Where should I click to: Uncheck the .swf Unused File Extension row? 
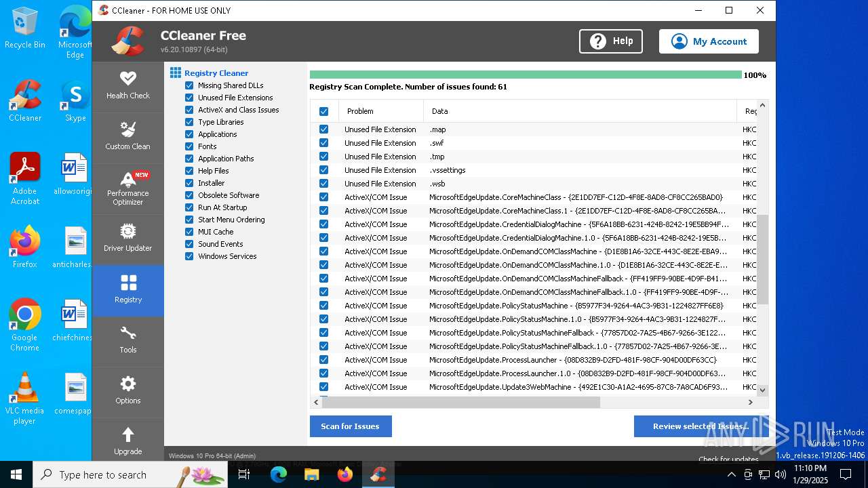pos(323,143)
